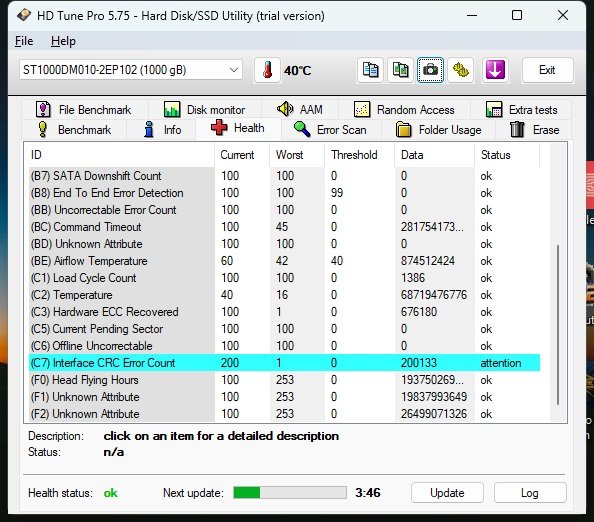Click the 40°C temperature reading
Image resolution: width=594 pixels, height=522 pixels.
(298, 70)
